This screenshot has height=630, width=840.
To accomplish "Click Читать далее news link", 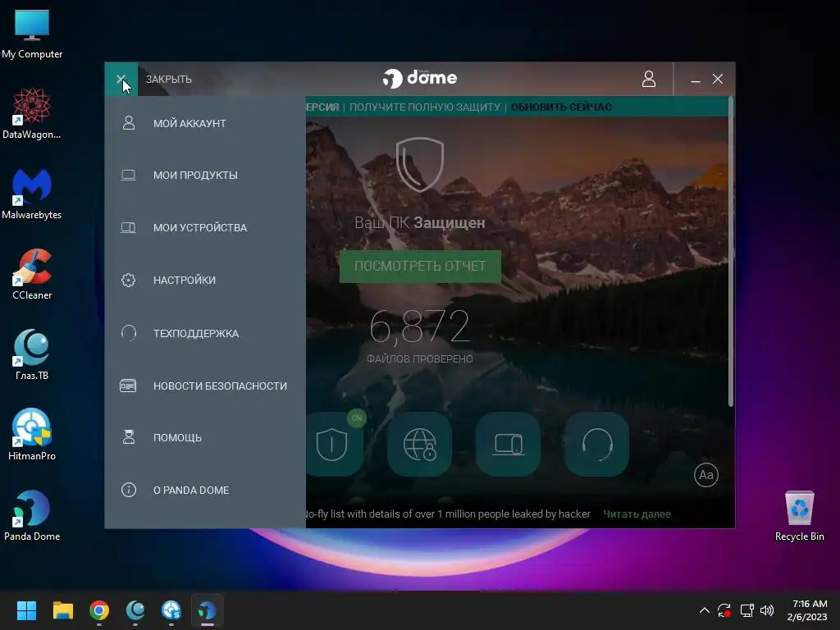I will (x=637, y=514).
